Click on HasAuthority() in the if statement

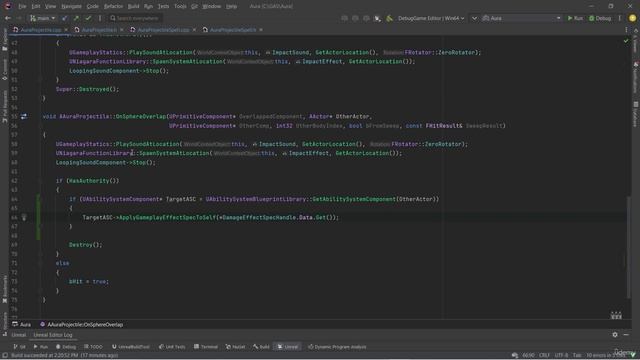(x=92, y=180)
